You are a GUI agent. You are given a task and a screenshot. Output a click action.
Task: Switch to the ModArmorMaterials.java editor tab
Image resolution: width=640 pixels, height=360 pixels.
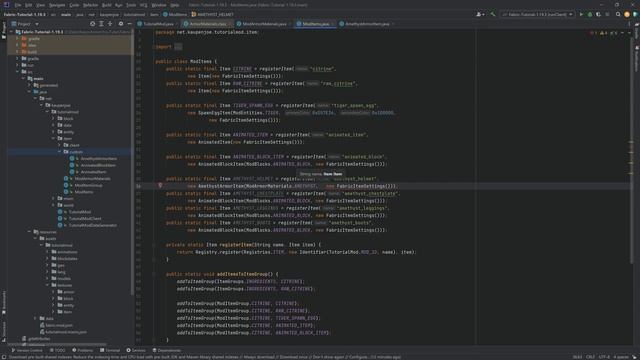point(264,24)
